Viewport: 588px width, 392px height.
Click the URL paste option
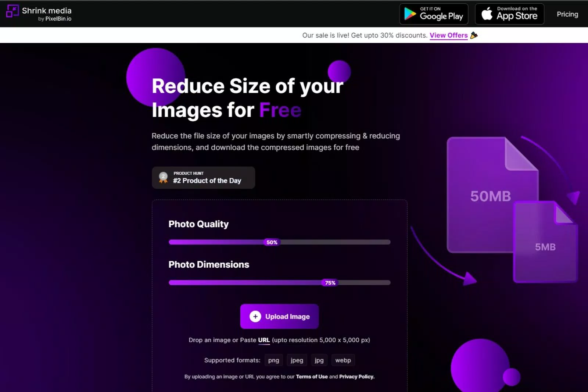(x=264, y=340)
